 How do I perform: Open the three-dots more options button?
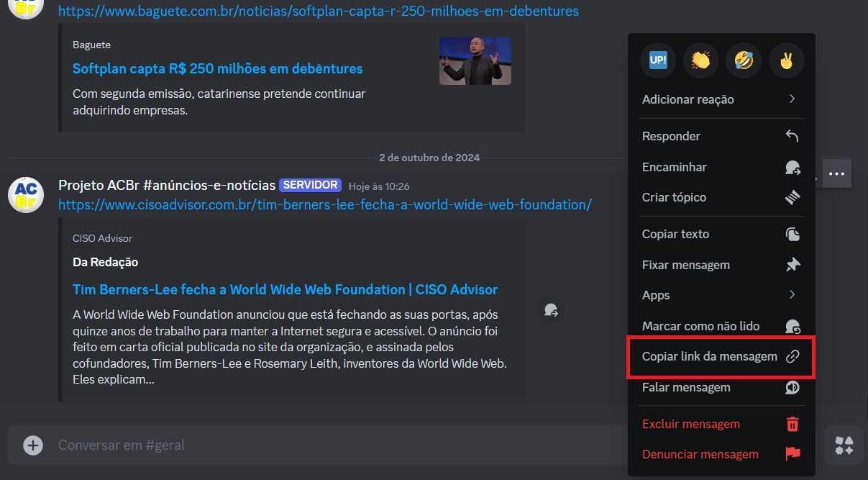tap(836, 173)
